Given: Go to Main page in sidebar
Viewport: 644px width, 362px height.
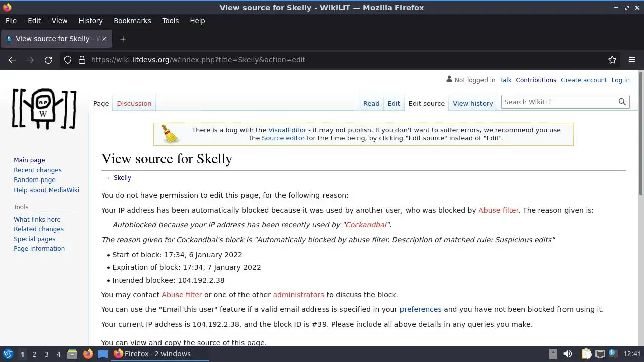Looking at the screenshot, I should 29,160.
